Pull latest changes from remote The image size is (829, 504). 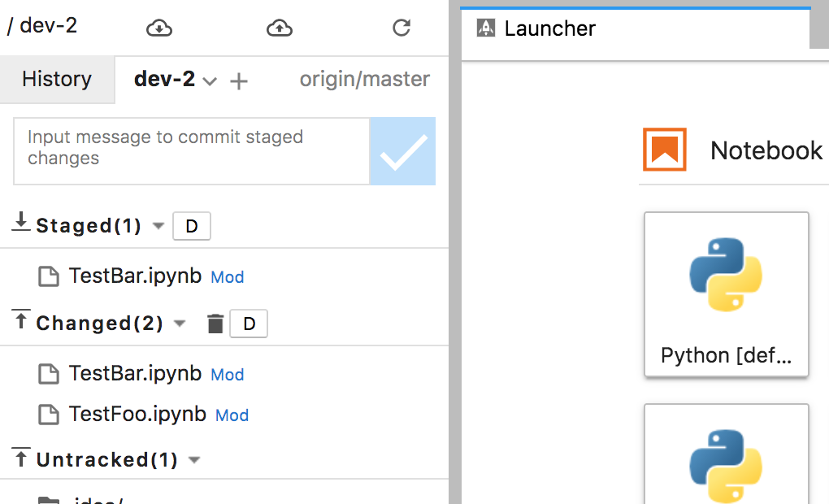159,28
